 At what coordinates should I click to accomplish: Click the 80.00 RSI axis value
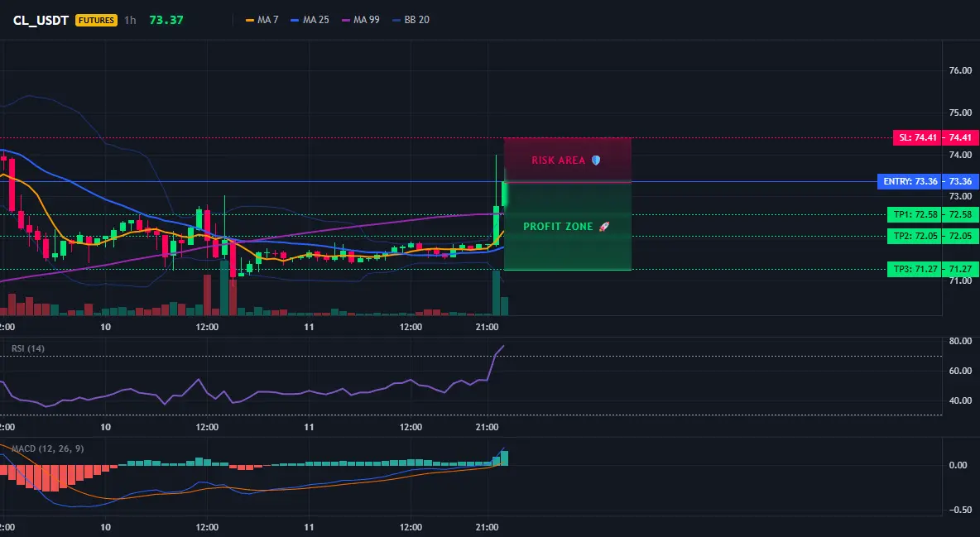click(960, 341)
